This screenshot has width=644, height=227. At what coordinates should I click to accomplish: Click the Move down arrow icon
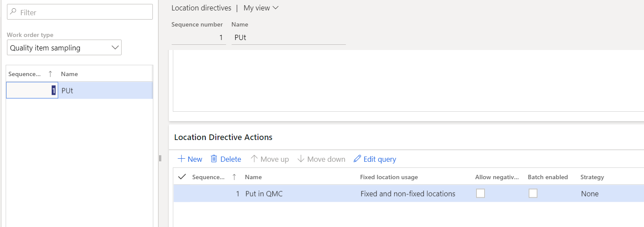(301, 159)
